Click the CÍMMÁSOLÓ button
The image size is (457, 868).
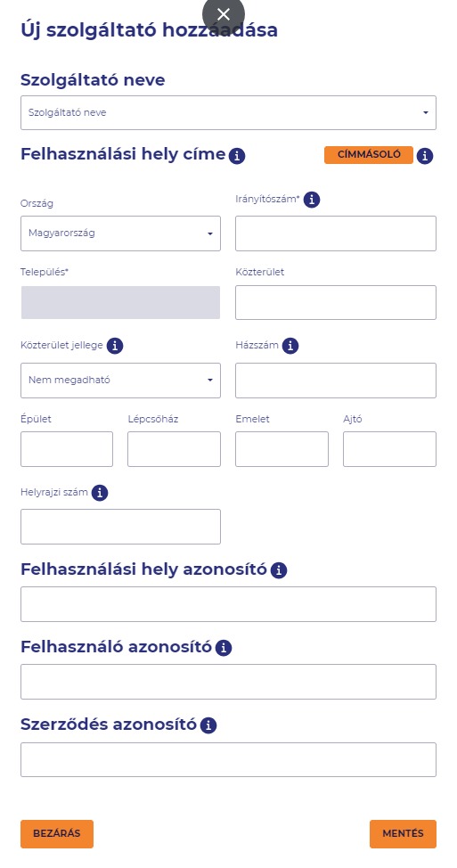pos(369,155)
